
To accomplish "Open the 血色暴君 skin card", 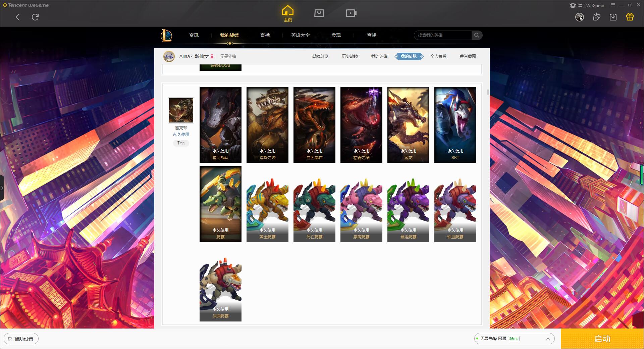I will click(x=314, y=125).
